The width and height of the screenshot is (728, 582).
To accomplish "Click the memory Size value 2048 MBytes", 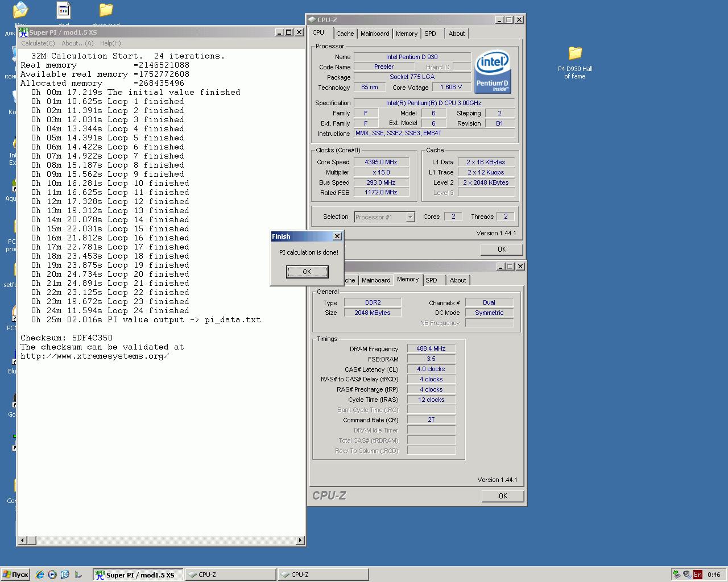I will click(373, 313).
